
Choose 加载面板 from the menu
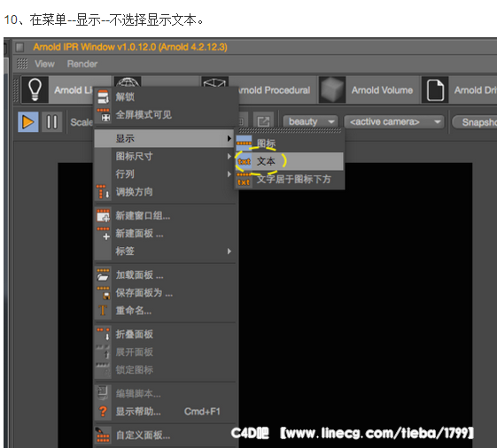coord(165,274)
